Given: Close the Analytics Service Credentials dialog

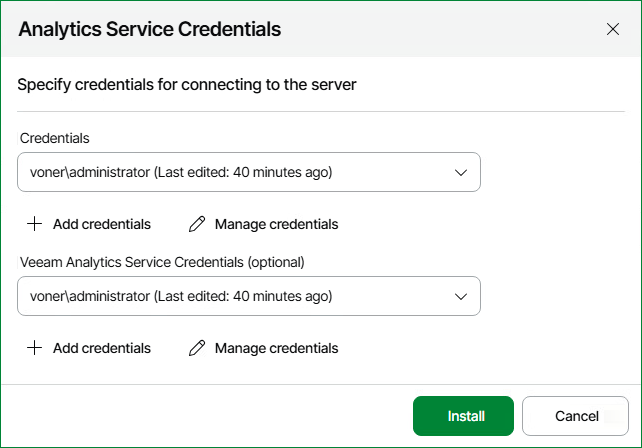Looking at the screenshot, I should [613, 29].
